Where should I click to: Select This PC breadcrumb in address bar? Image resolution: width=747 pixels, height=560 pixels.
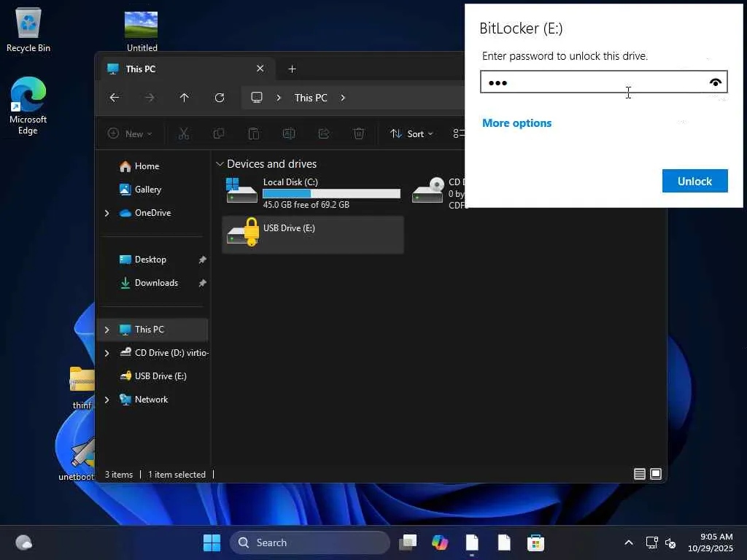point(311,98)
